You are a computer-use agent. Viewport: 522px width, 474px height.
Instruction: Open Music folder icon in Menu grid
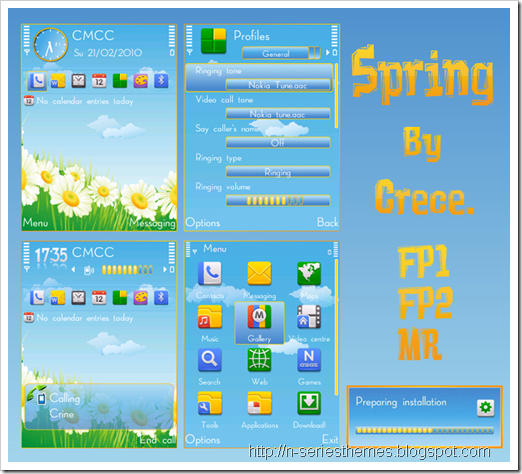pyautogui.click(x=210, y=317)
